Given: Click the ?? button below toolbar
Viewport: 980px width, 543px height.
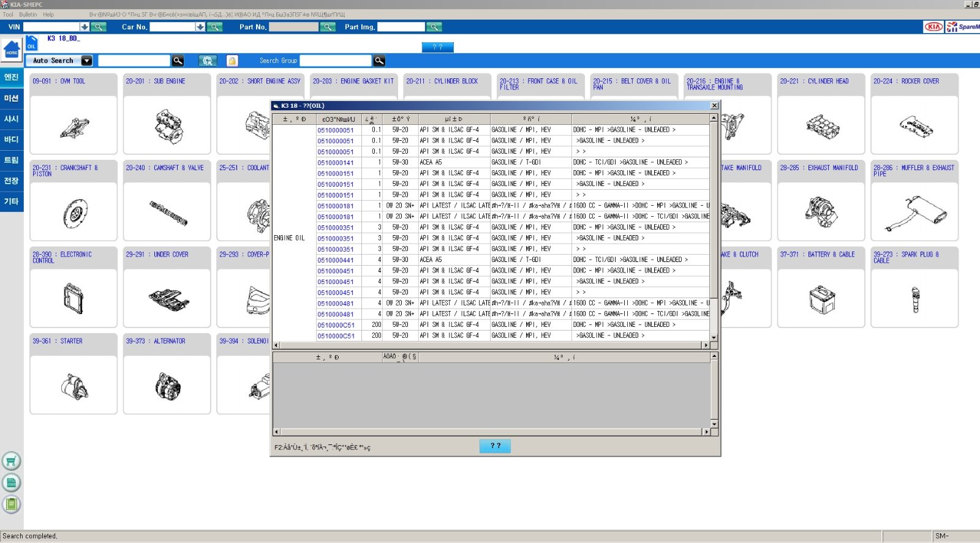Looking at the screenshot, I should pos(437,47).
